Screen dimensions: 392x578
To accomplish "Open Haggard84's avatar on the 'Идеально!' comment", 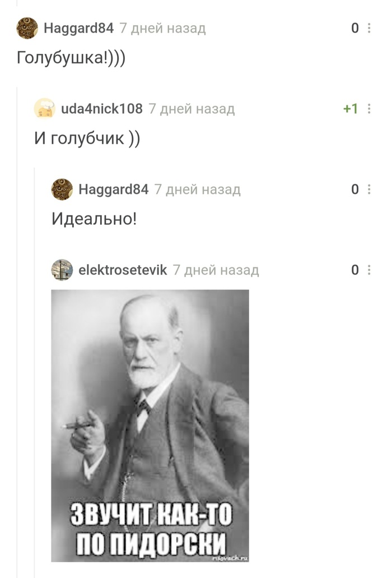I will pos(62,189).
